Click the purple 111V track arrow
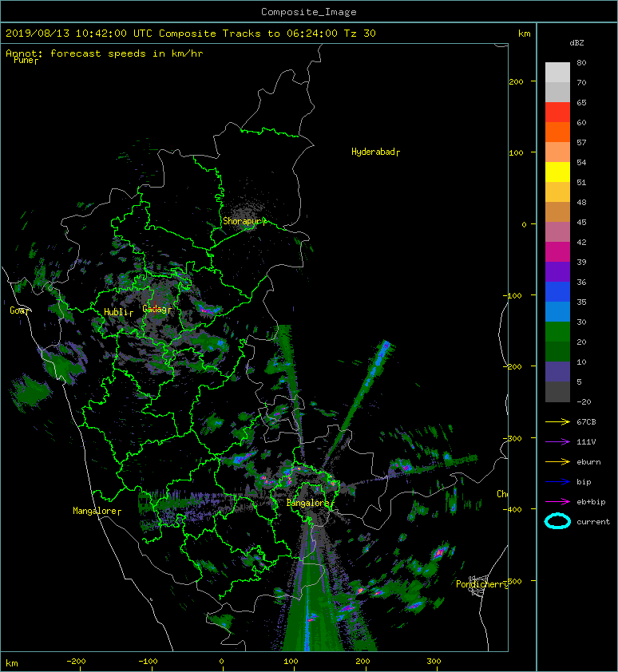The width and height of the screenshot is (618, 672). click(x=557, y=442)
